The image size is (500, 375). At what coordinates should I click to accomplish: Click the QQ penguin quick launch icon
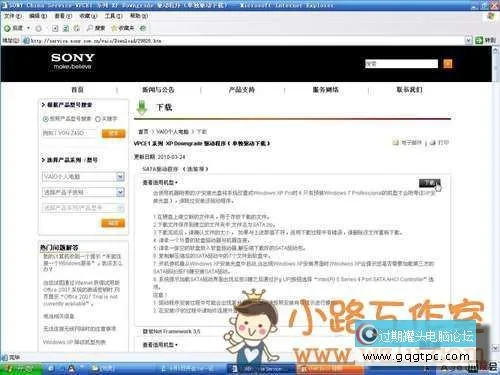[71, 369]
